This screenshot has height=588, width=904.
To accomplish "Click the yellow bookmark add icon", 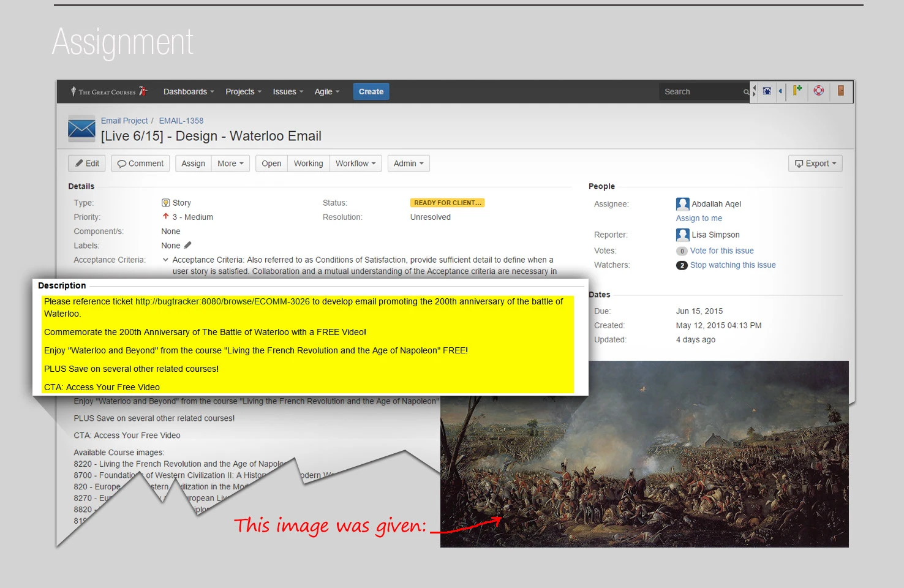I will click(x=797, y=91).
